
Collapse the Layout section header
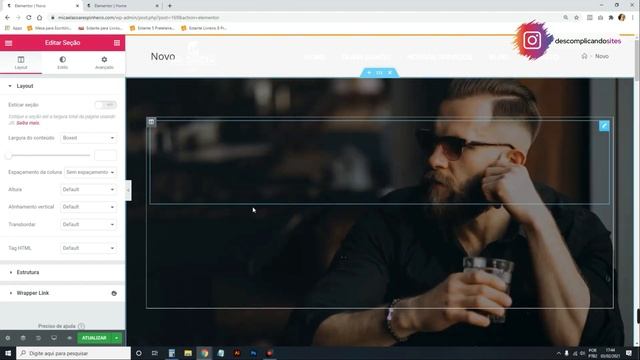click(62, 86)
